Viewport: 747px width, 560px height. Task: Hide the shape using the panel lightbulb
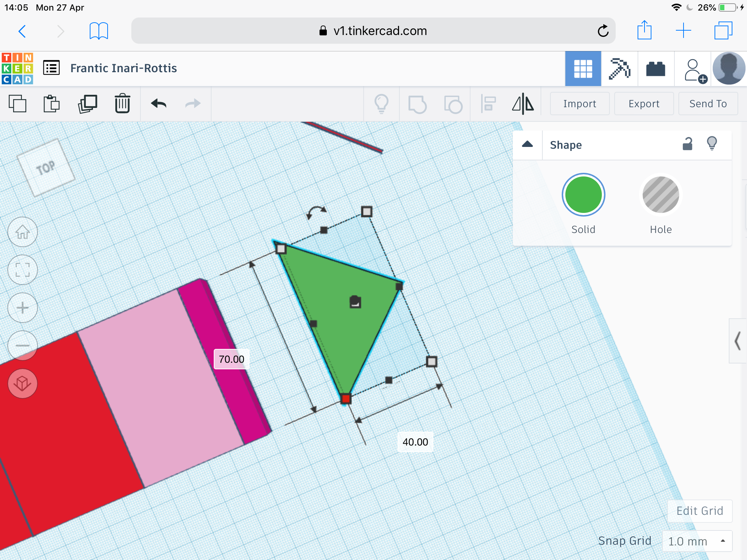coord(712,144)
